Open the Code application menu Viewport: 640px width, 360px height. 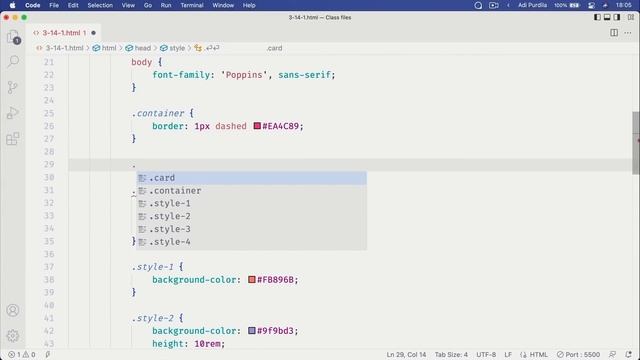(x=33, y=5)
